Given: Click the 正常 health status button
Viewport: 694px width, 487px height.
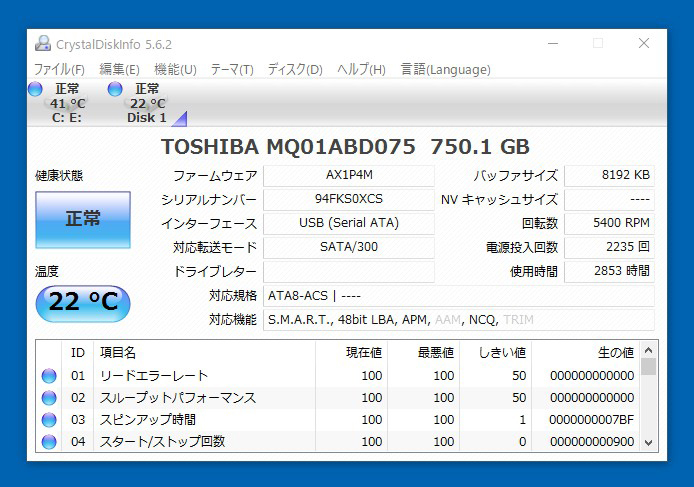Looking at the screenshot, I should point(83,220).
